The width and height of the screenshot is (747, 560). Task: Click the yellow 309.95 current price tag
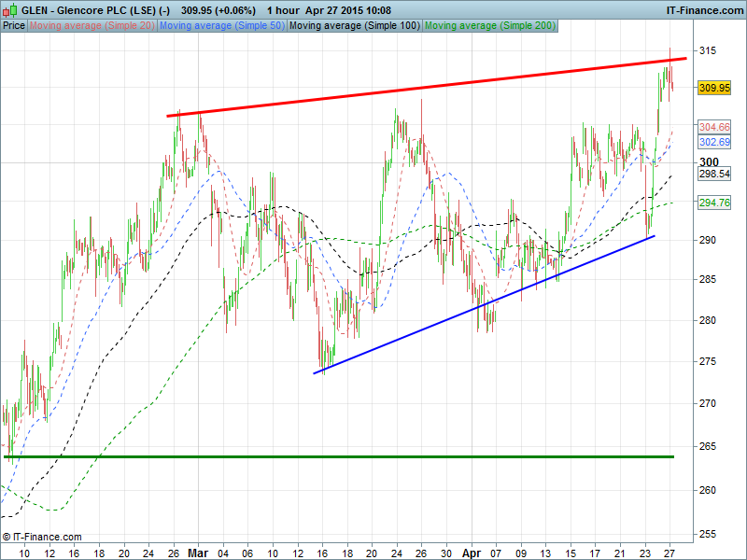point(713,88)
